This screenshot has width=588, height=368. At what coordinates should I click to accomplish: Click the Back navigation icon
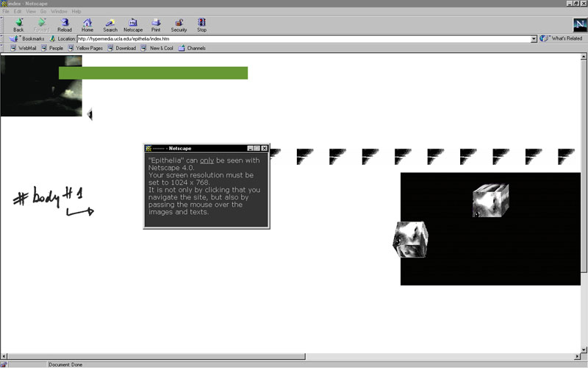(x=18, y=25)
